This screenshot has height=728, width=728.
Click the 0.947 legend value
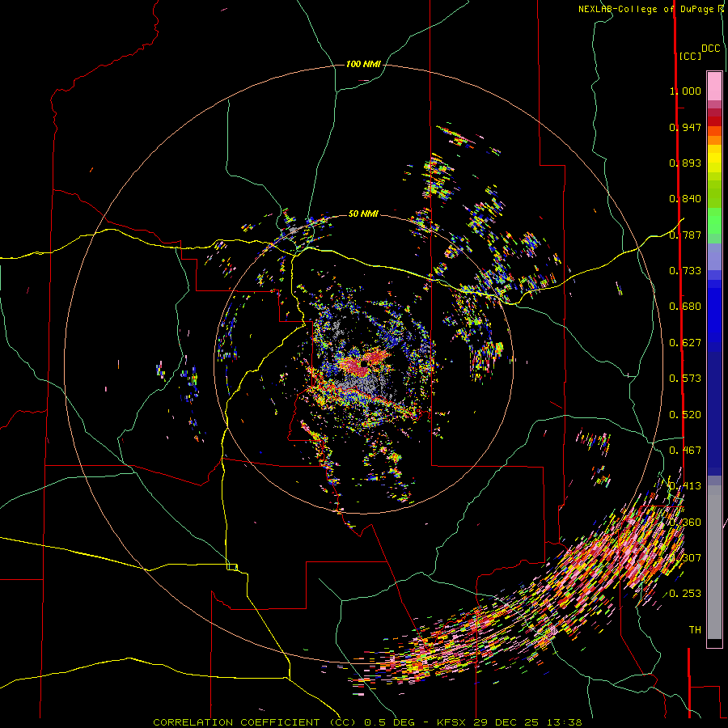pyautogui.click(x=685, y=127)
